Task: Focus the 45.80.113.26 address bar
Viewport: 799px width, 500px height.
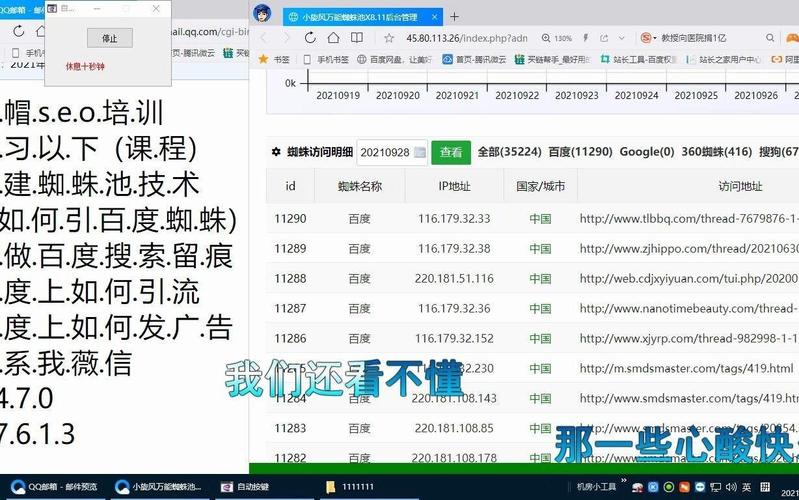Action: pos(466,38)
